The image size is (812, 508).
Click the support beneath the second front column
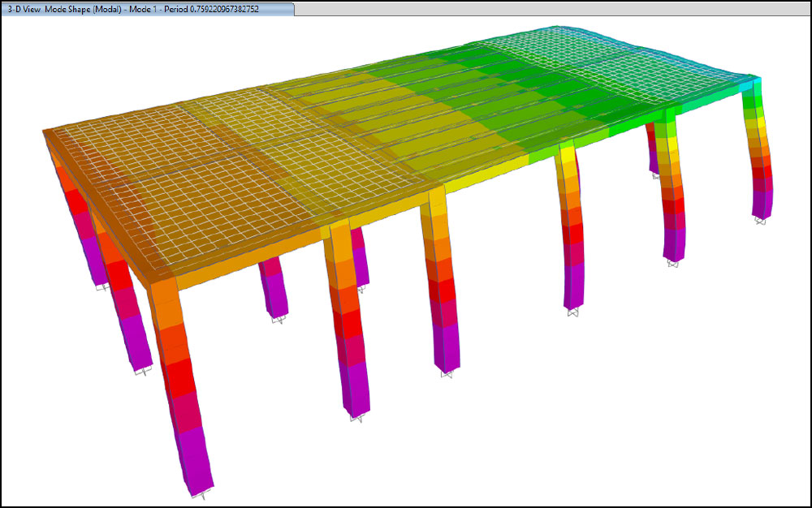(357, 417)
